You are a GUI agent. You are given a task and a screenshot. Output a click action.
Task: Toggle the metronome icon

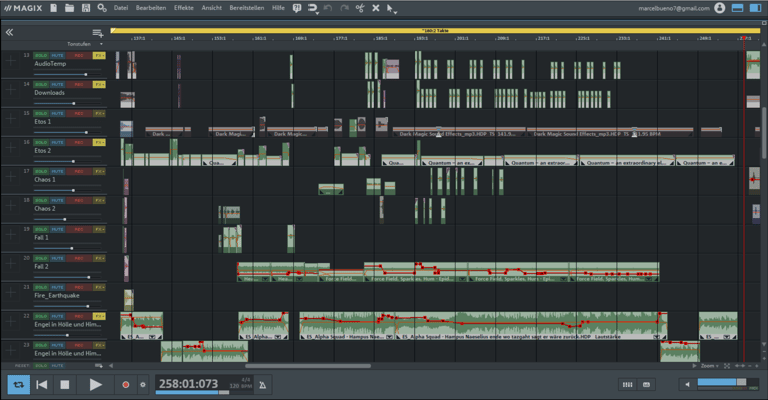coord(263,385)
